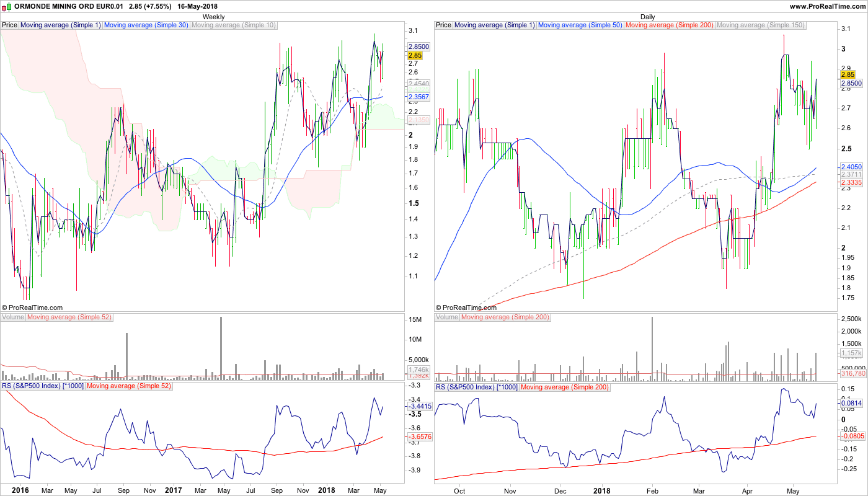Click the Price label in the Weekly chart
This screenshot has width=868, height=496.
tap(9, 25)
